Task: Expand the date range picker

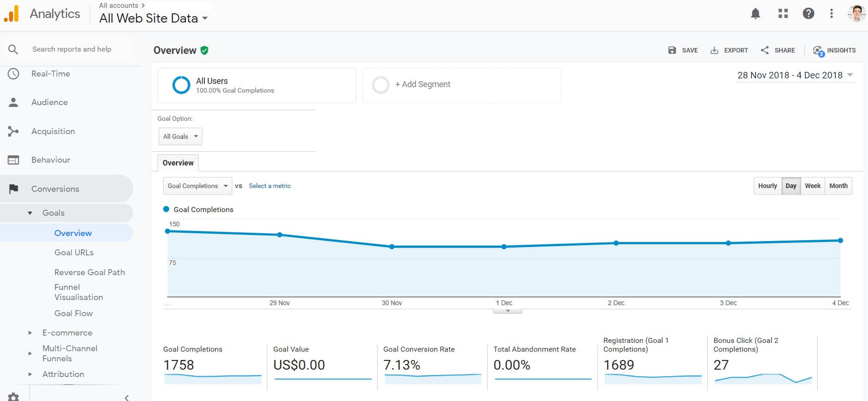Action: pyautogui.click(x=795, y=75)
